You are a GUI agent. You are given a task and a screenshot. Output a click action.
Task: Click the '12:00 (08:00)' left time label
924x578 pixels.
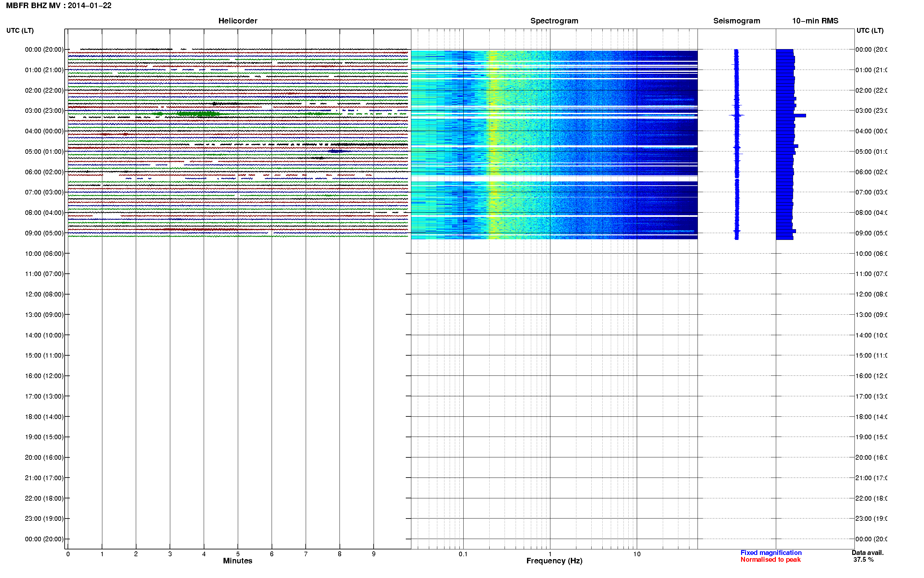(x=44, y=294)
